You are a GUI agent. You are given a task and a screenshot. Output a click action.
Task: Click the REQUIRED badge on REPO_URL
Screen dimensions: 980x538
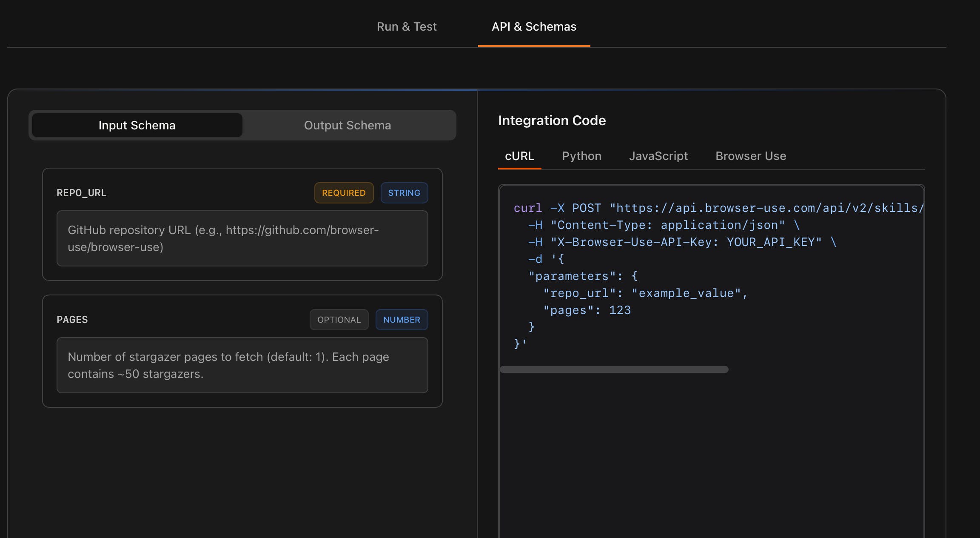point(343,193)
